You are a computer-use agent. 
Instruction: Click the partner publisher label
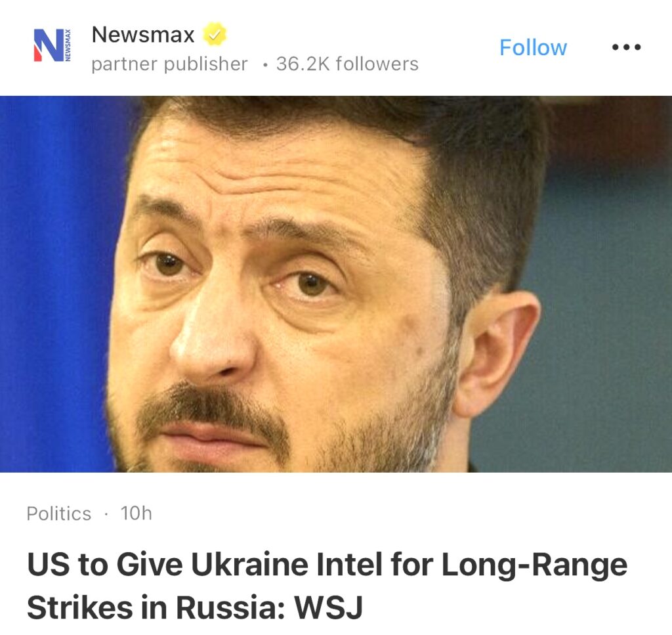(169, 64)
